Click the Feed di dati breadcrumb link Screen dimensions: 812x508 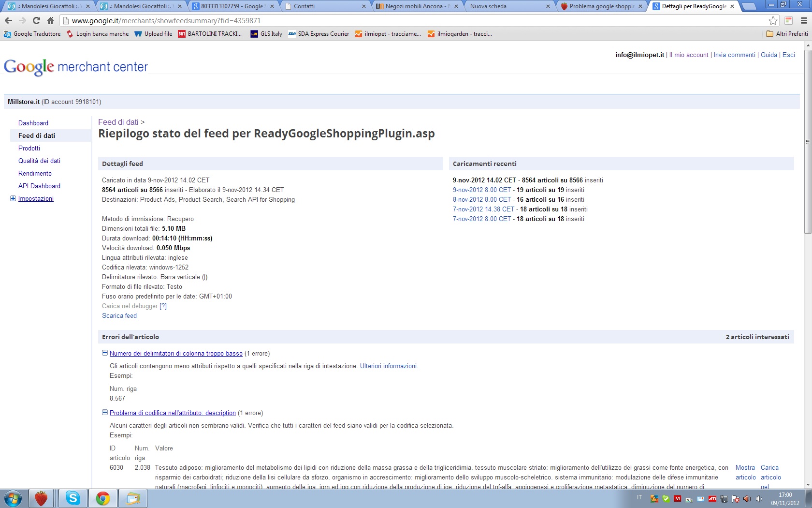118,122
